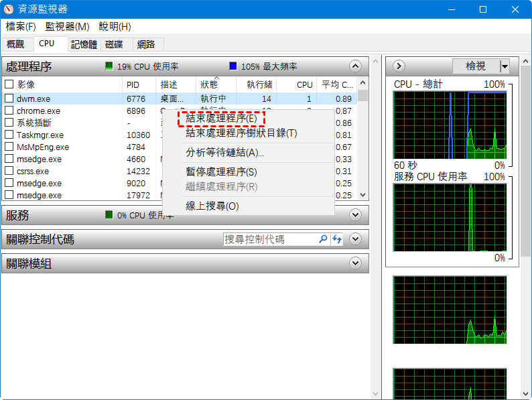Click the green square in 服務 header
The height and width of the screenshot is (400, 532).
tap(109, 215)
